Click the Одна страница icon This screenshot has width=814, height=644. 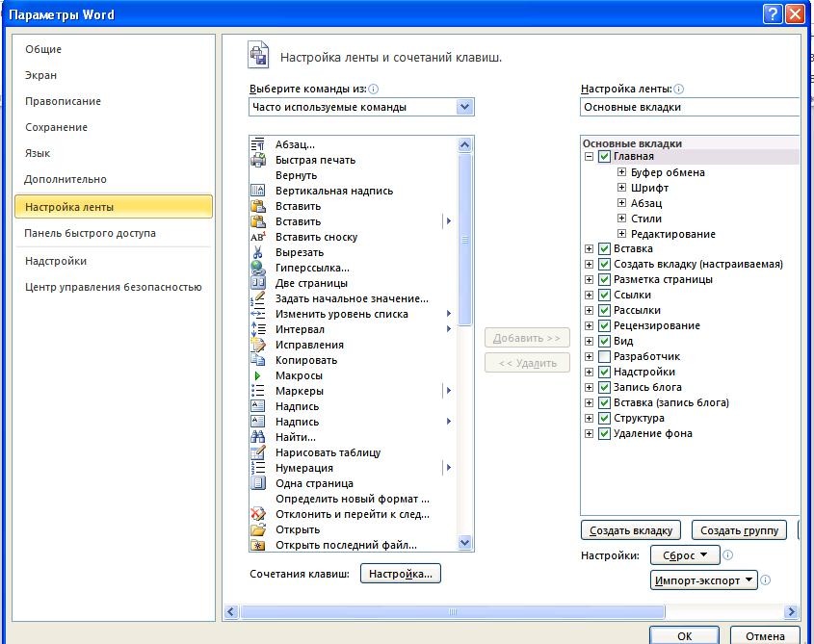click(x=258, y=483)
